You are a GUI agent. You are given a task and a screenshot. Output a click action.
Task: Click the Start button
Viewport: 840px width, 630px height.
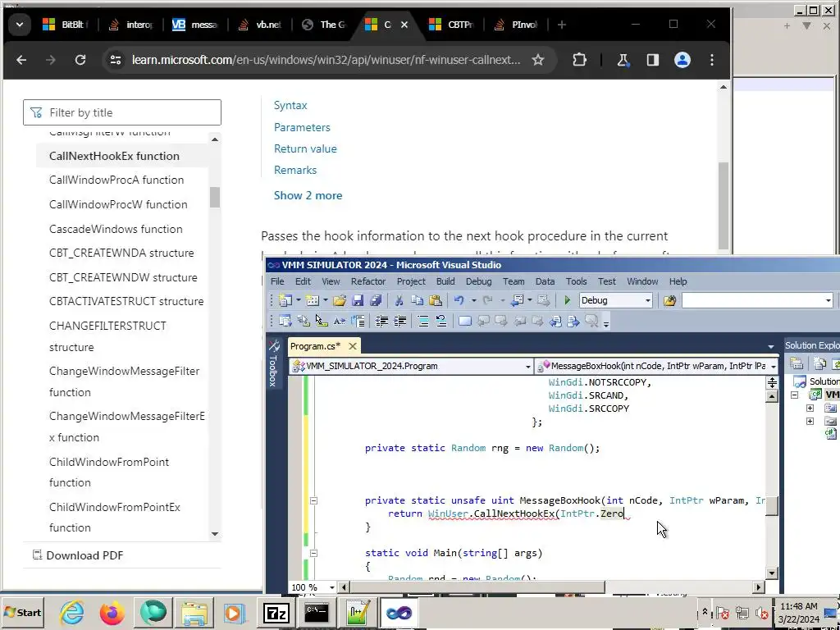[23, 612]
